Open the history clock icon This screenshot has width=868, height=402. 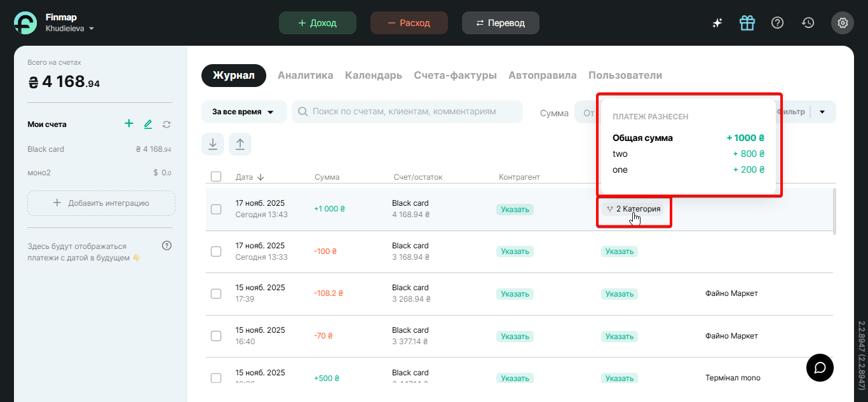point(808,23)
